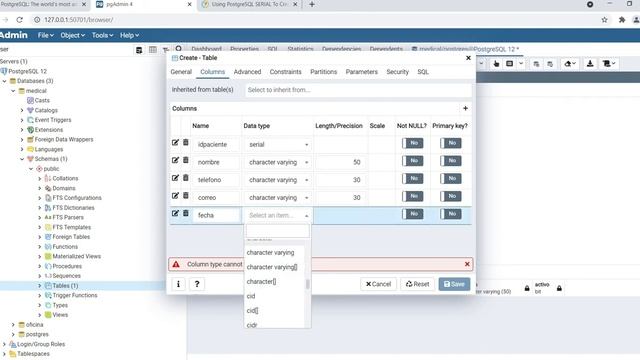Click the View Data grid icon in browser toolbar

click(x=153, y=50)
